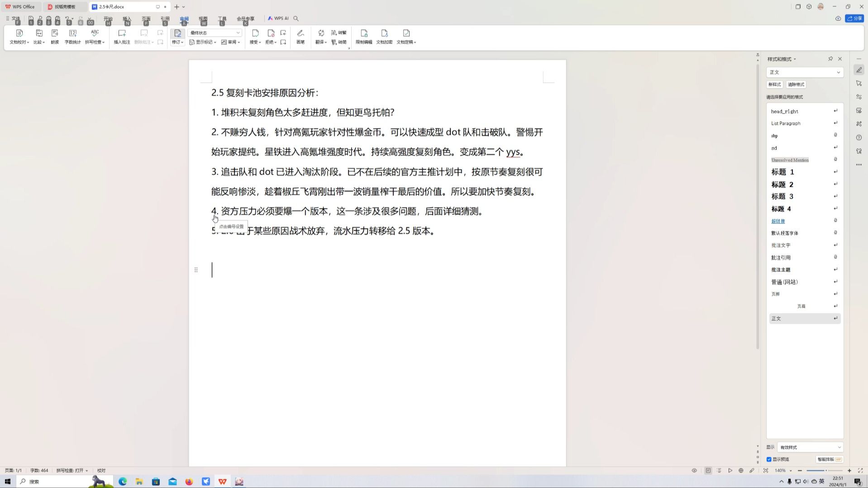Viewport: 868px width, 488px height.
Task: Add a new document tab with plus
Action: (x=176, y=7)
